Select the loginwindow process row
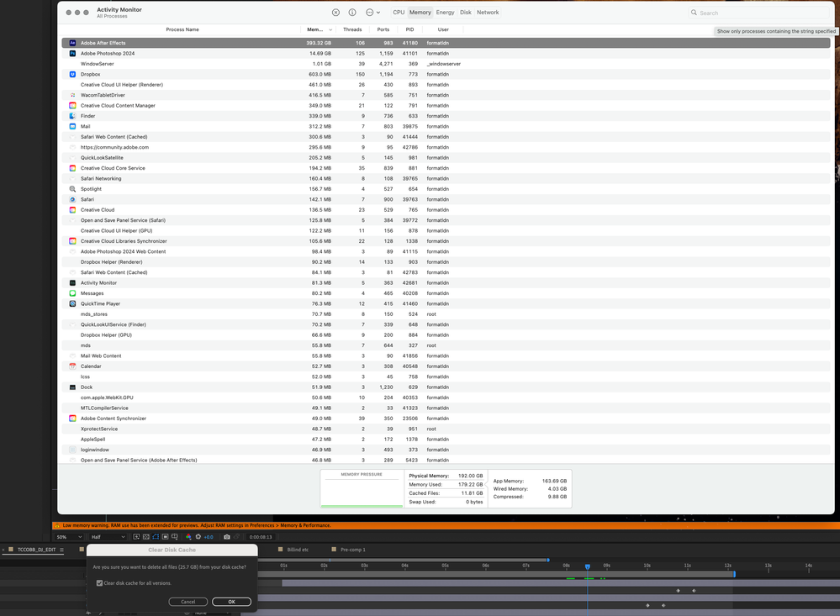Image resolution: width=840 pixels, height=616 pixels. tap(446, 450)
